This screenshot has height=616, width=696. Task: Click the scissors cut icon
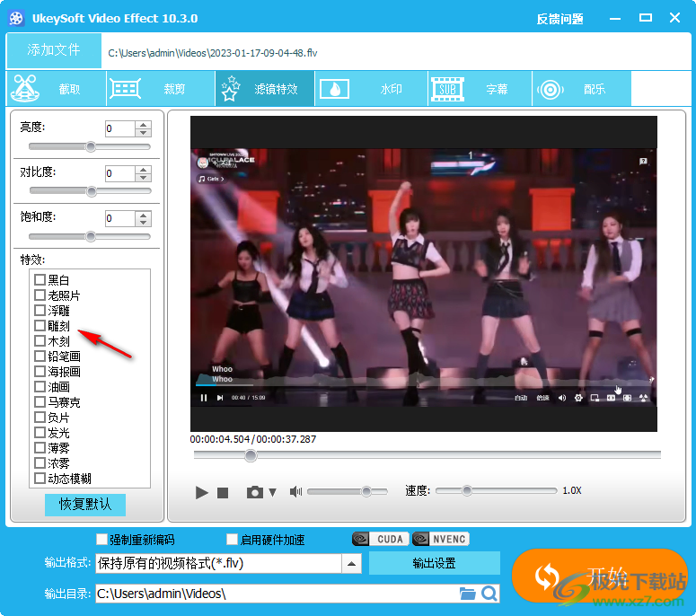pyautogui.click(x=25, y=88)
